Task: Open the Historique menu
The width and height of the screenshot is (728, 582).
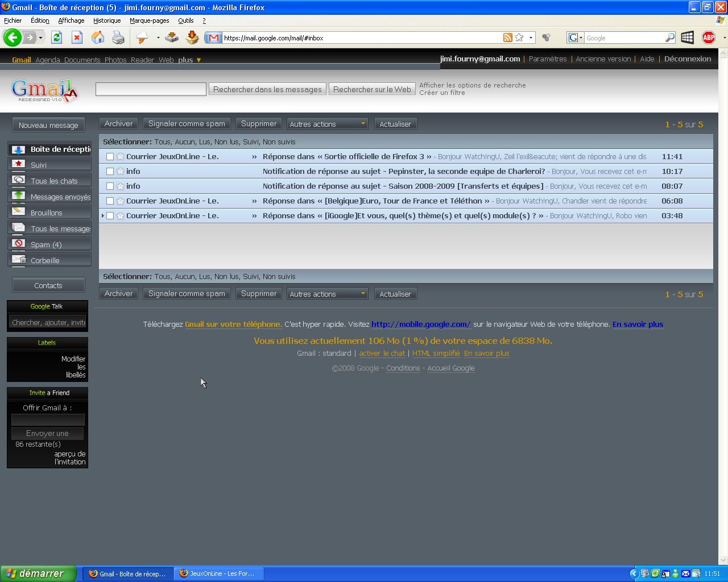Action: 107,20
